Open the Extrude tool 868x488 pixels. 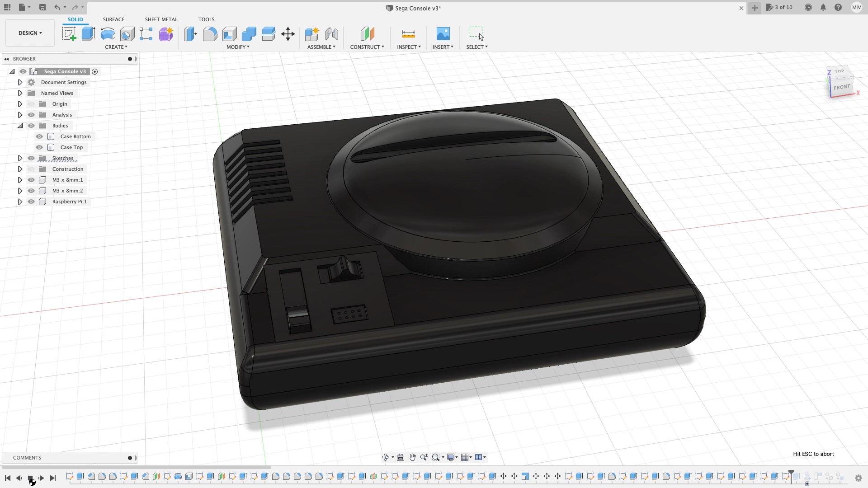click(87, 34)
